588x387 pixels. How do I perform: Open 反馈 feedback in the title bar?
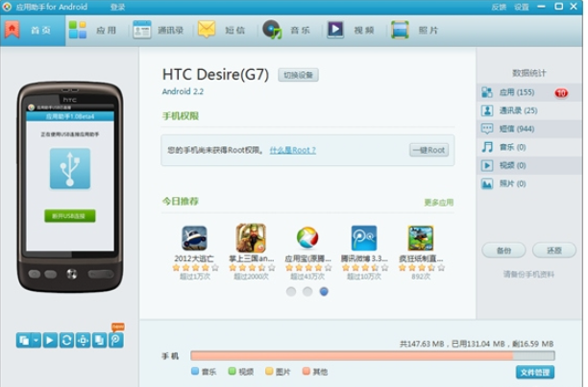499,7
